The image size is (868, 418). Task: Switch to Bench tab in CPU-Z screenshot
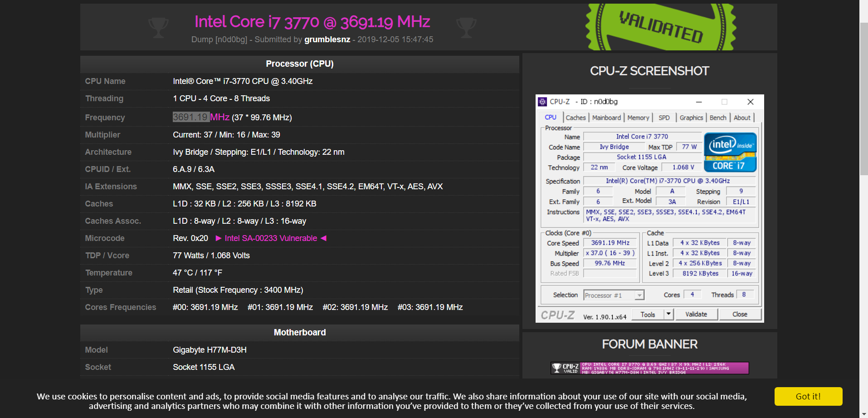click(x=718, y=118)
